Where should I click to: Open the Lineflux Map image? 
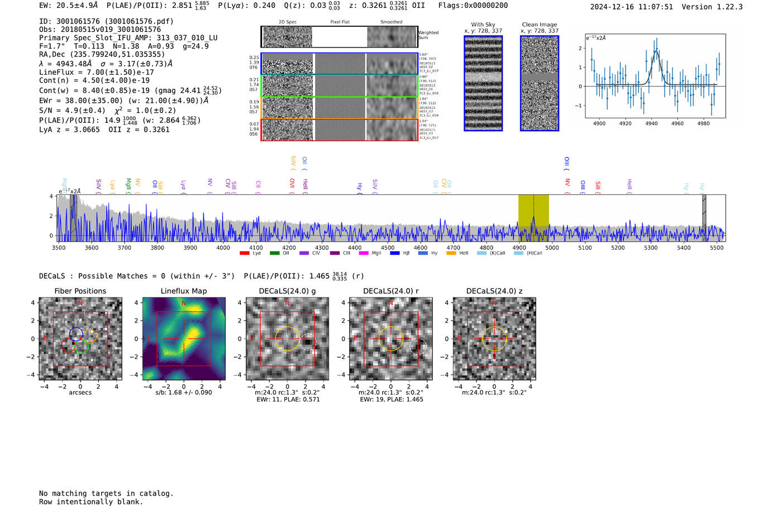coord(184,338)
